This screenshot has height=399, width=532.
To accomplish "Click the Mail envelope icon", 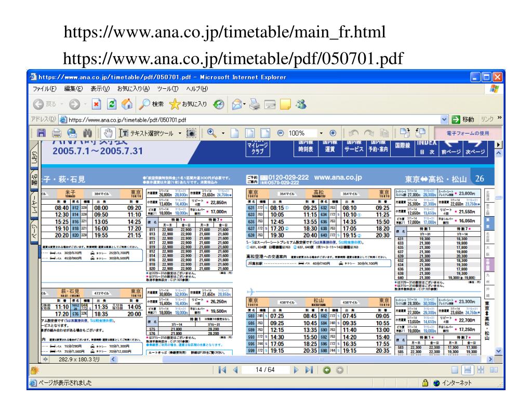I will 237,104.
